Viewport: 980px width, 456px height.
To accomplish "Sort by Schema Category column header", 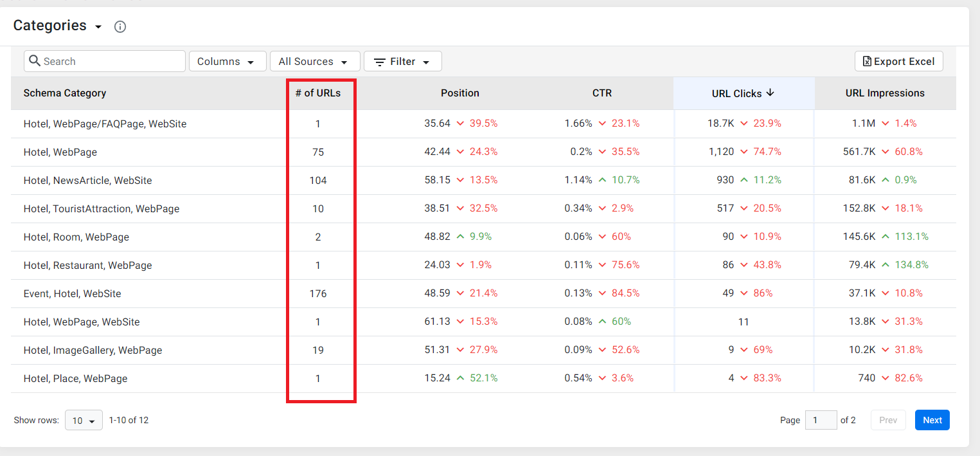I will (65, 93).
